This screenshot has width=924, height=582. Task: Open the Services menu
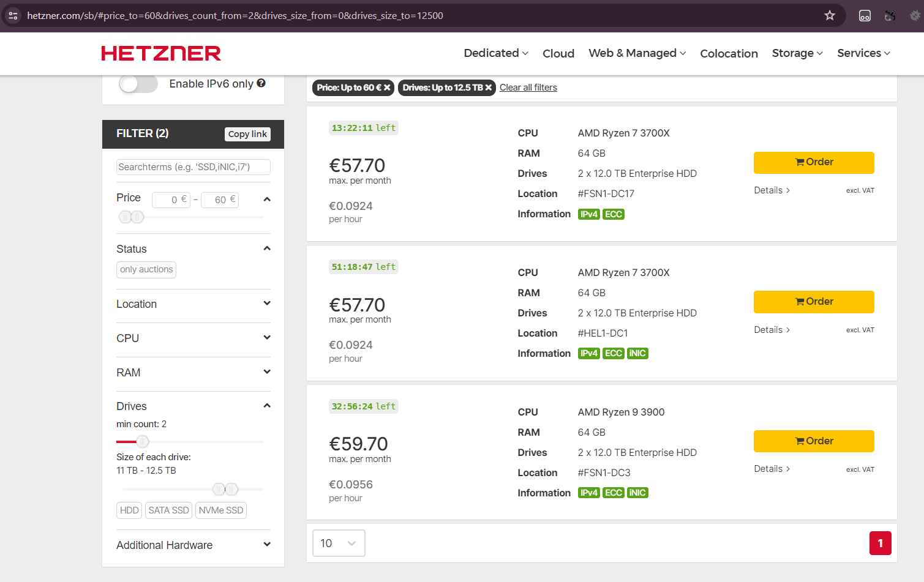pyautogui.click(x=863, y=53)
